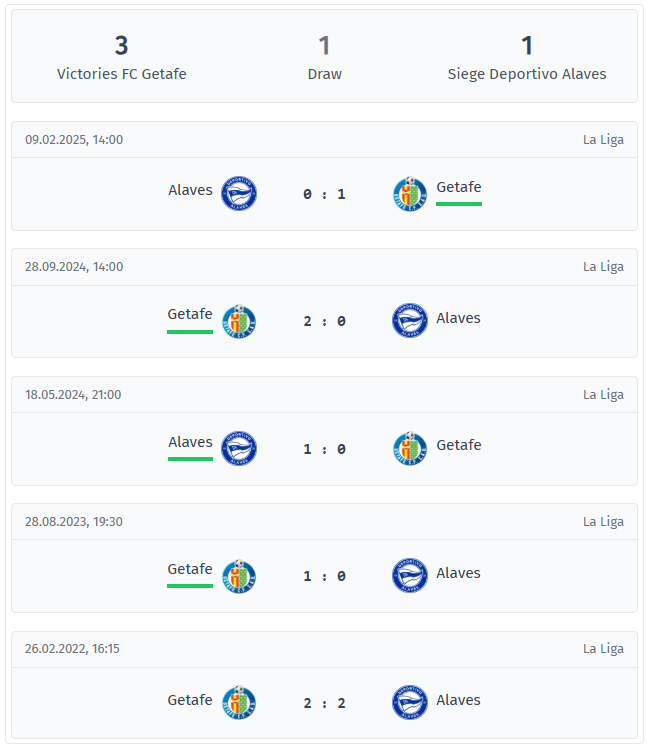Open the 2 : 0 match score
648x748 pixels.
coord(324,321)
